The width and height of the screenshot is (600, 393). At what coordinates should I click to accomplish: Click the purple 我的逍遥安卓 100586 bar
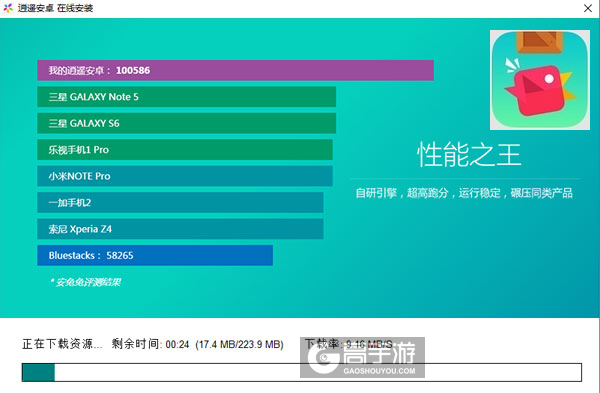pos(235,70)
